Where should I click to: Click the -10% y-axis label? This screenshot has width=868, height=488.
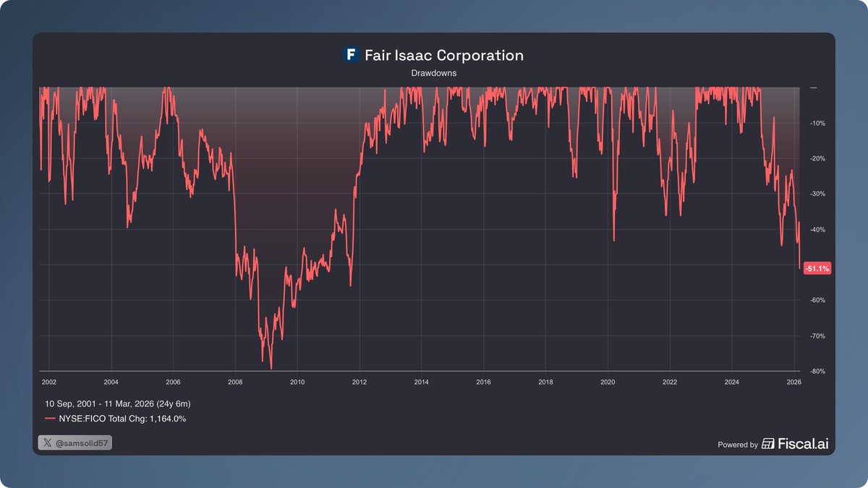[818, 123]
